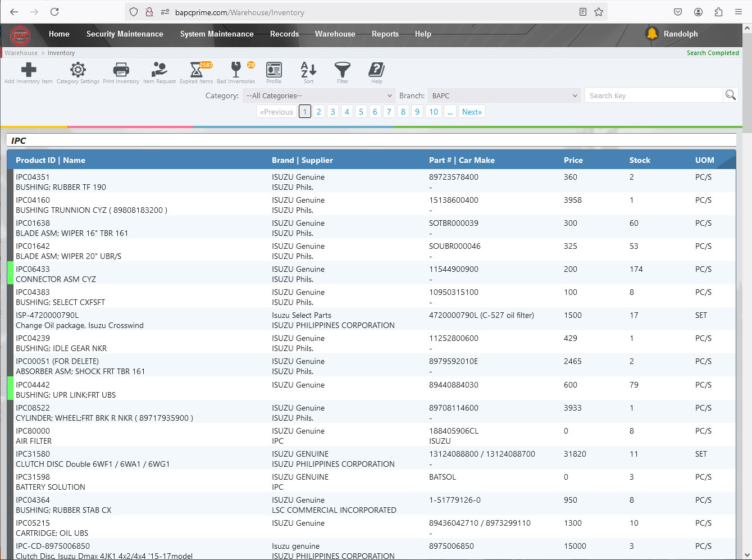This screenshot has width=752, height=560.
Task: Bookmark this page with the star icon
Action: [x=599, y=12]
